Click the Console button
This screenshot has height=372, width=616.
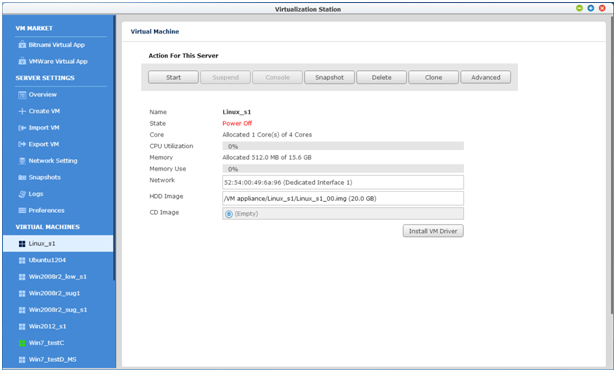pyautogui.click(x=277, y=77)
